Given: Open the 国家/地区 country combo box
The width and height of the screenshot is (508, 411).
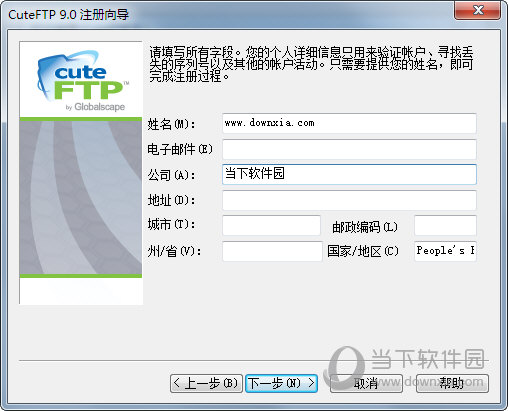Looking at the screenshot, I should click(x=445, y=251).
